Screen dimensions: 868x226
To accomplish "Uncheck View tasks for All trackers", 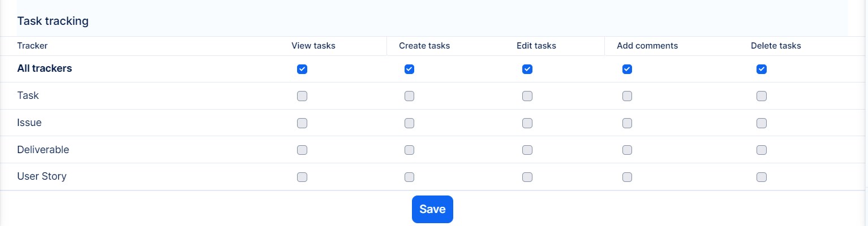I will pyautogui.click(x=302, y=69).
